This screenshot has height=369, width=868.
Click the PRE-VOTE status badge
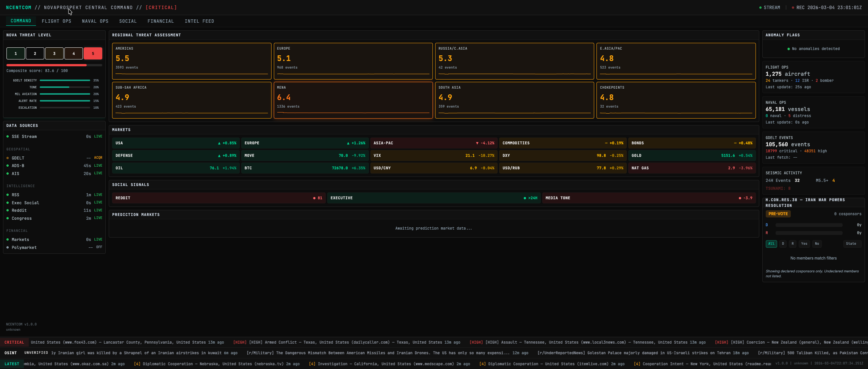pos(778,214)
